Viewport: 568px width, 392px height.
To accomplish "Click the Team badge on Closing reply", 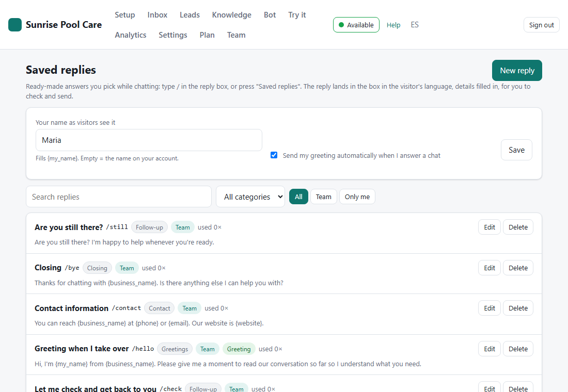I will (127, 268).
